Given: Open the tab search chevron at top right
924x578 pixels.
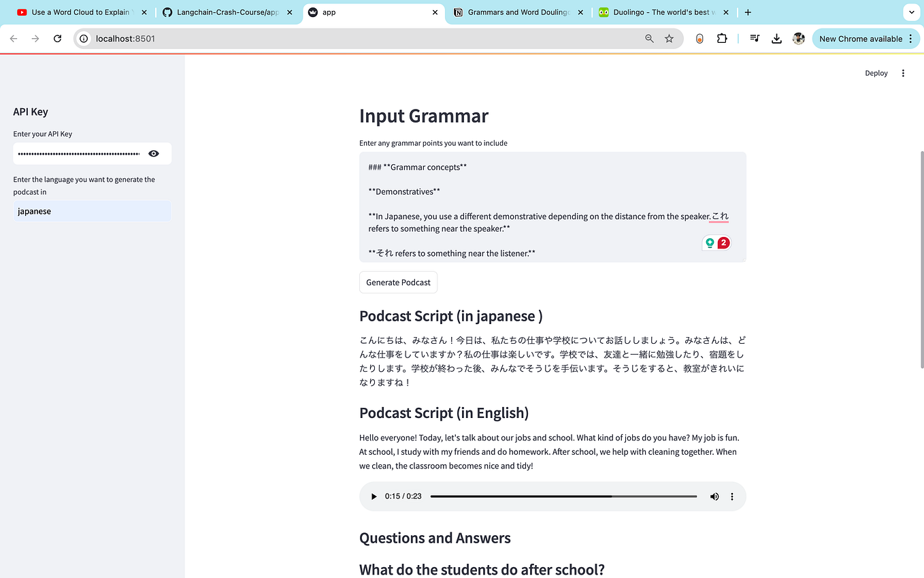Looking at the screenshot, I should click(x=911, y=12).
